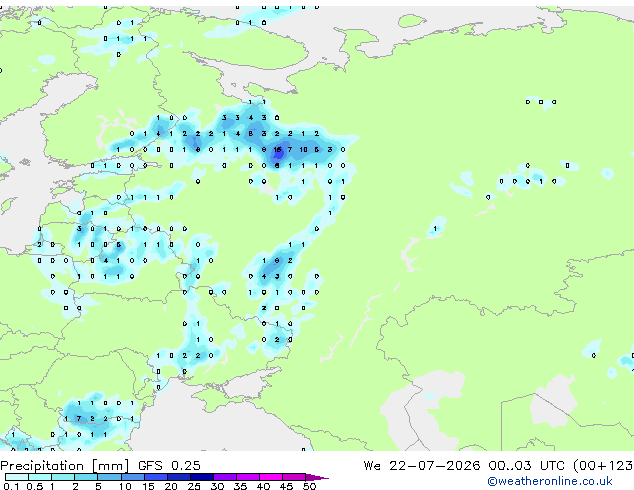Choose the 40–45 mm magenta legend swatch
Image resolution: width=634 pixels, height=490 pixels.
(x=271, y=477)
